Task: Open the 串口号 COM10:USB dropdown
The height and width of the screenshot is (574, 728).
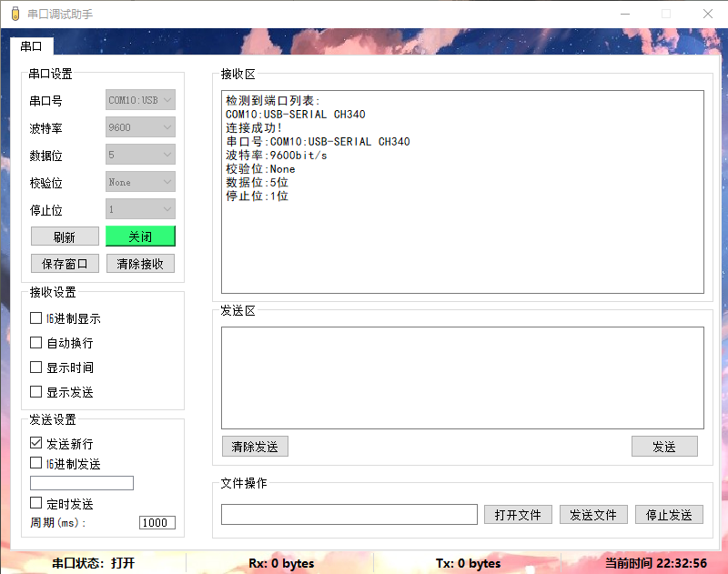Action: pyautogui.click(x=140, y=100)
